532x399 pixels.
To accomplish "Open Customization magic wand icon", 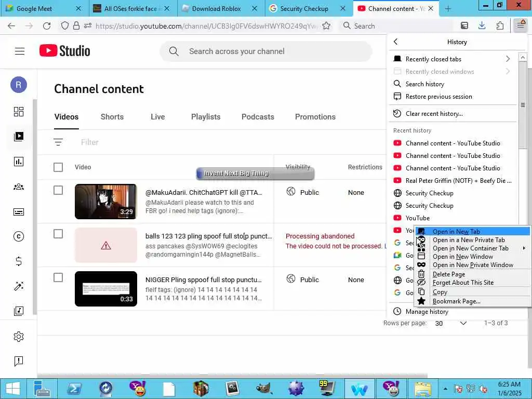I will click(x=19, y=286).
